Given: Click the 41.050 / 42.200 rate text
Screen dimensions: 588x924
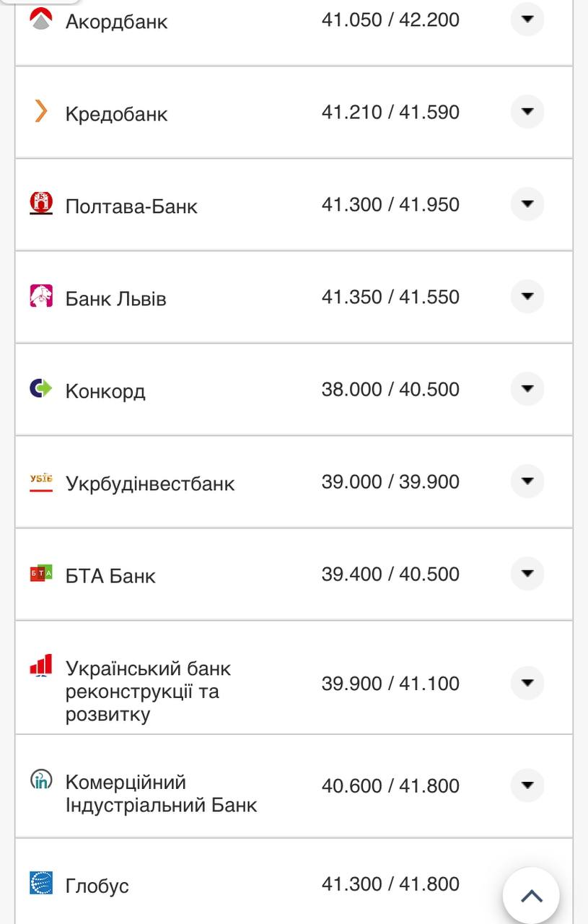Looking at the screenshot, I should pos(392,19).
